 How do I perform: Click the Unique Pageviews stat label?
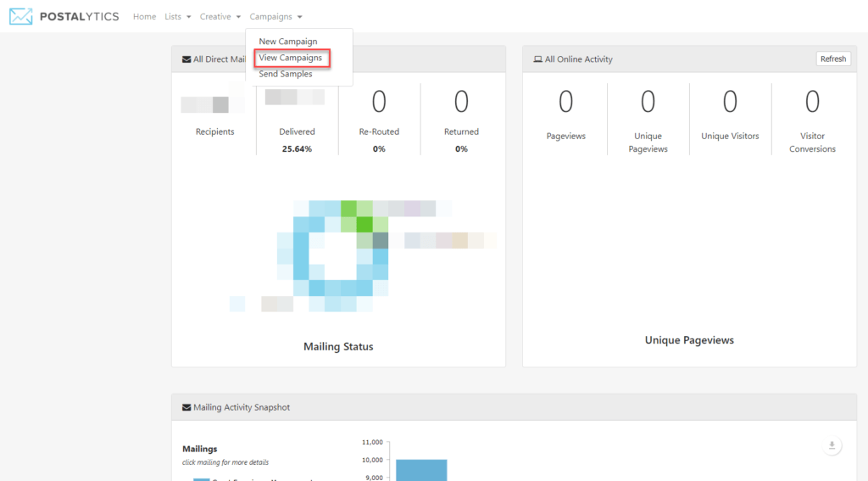pos(648,143)
